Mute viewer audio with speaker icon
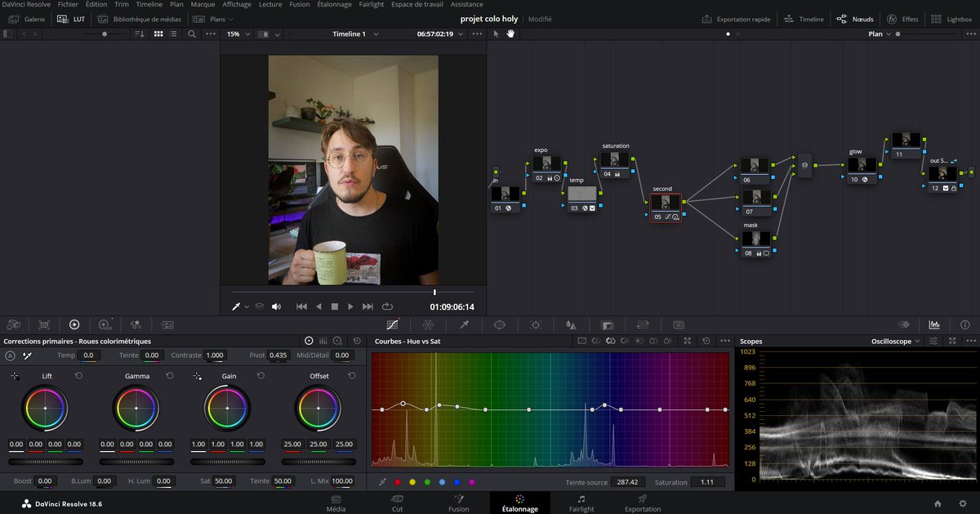 (x=276, y=306)
